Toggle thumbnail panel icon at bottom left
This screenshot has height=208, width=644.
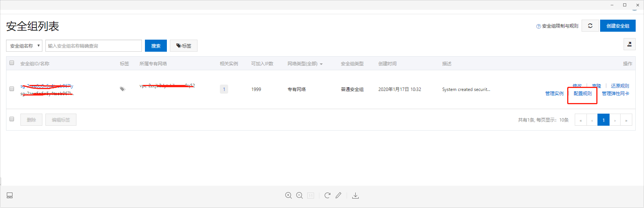[10, 195]
